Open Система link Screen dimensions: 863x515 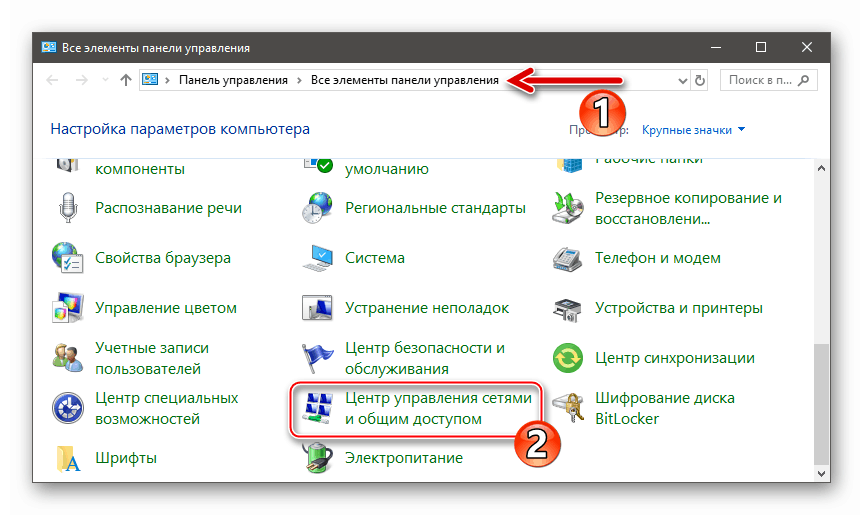(375, 258)
